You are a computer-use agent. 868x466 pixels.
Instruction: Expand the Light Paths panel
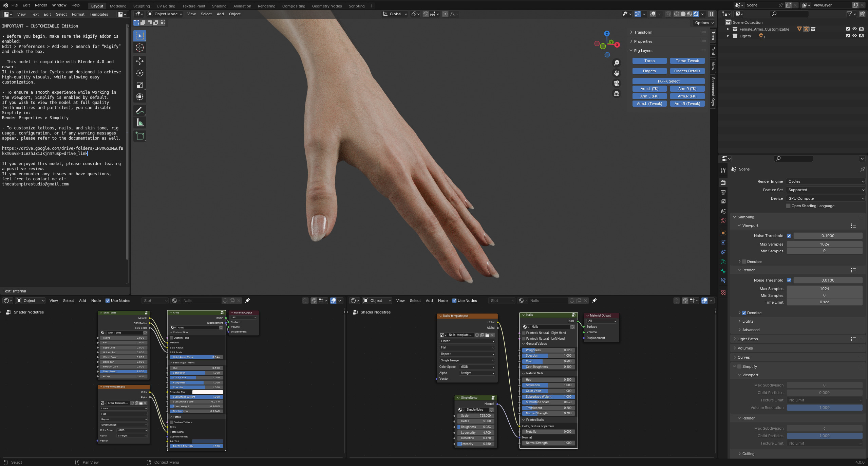pos(748,339)
